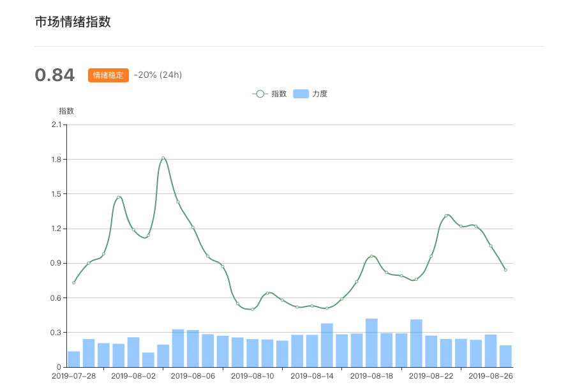Click the 1.5 y-axis tick label
Image resolution: width=575 pixels, height=392 pixels.
(55, 194)
